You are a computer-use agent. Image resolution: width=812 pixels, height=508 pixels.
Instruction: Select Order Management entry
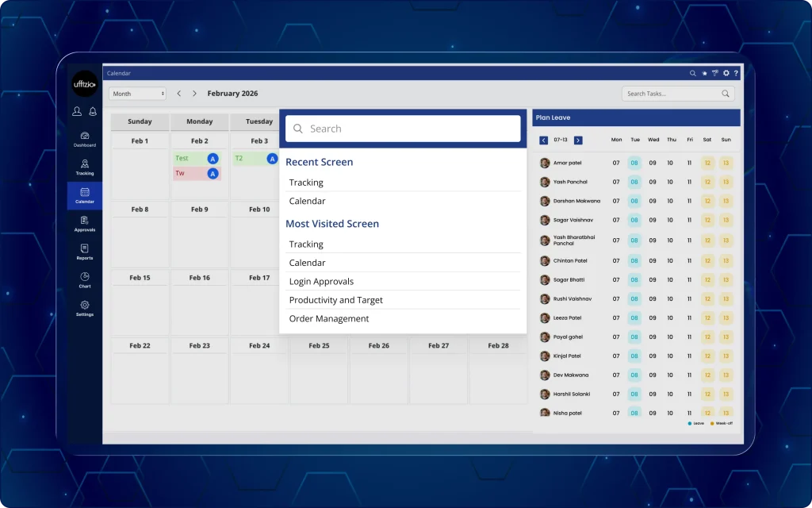point(403,319)
